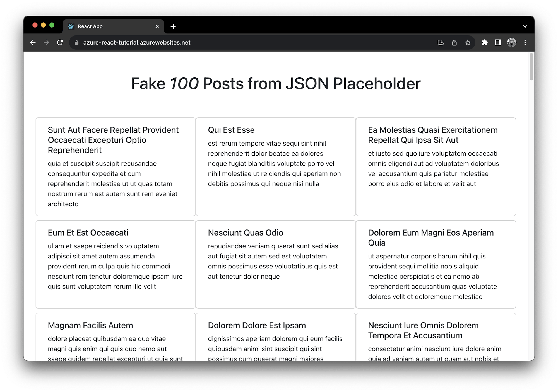Click the padlock site info icon
This screenshot has height=392, width=558.
click(x=77, y=42)
